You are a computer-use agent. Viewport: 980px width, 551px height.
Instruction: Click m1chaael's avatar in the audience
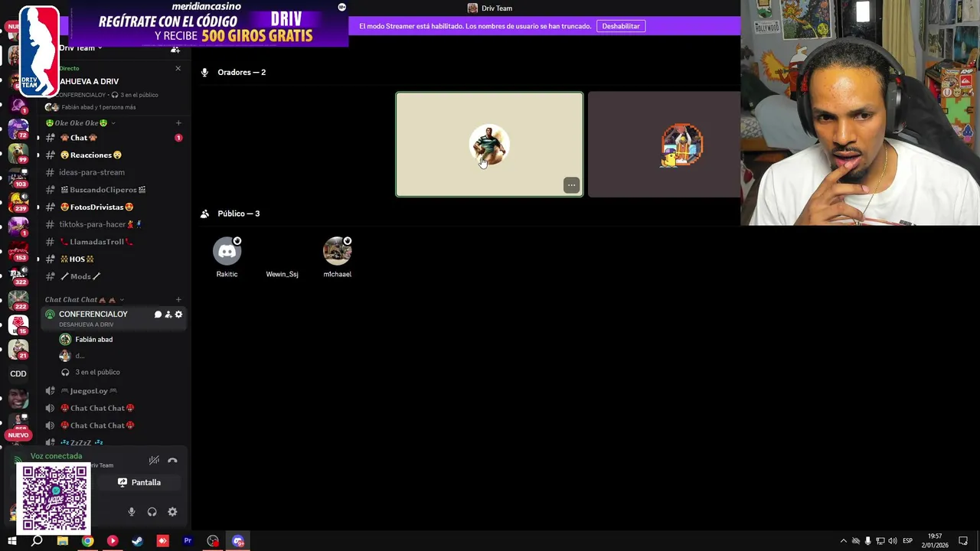coord(337,251)
